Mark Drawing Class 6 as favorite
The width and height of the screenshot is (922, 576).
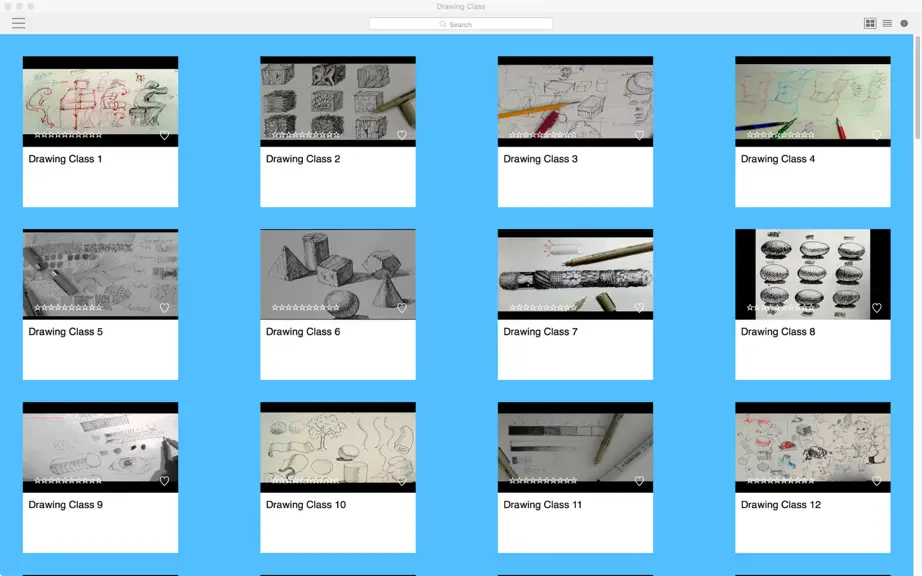tap(402, 308)
